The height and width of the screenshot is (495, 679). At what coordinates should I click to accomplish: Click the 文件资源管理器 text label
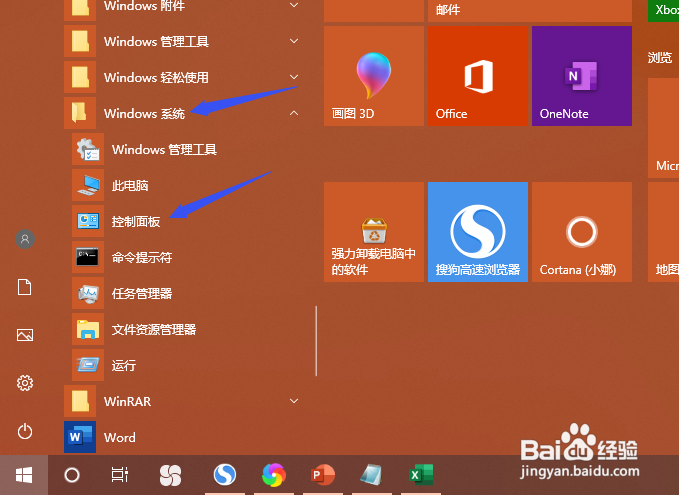pyautogui.click(x=154, y=330)
